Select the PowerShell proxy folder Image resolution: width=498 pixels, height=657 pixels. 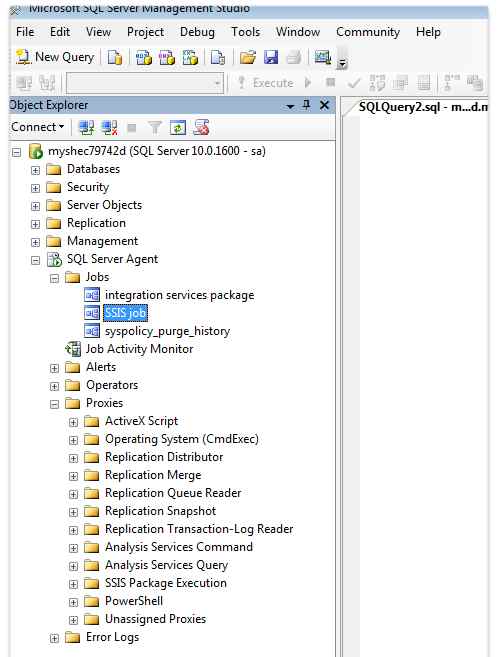tap(134, 601)
